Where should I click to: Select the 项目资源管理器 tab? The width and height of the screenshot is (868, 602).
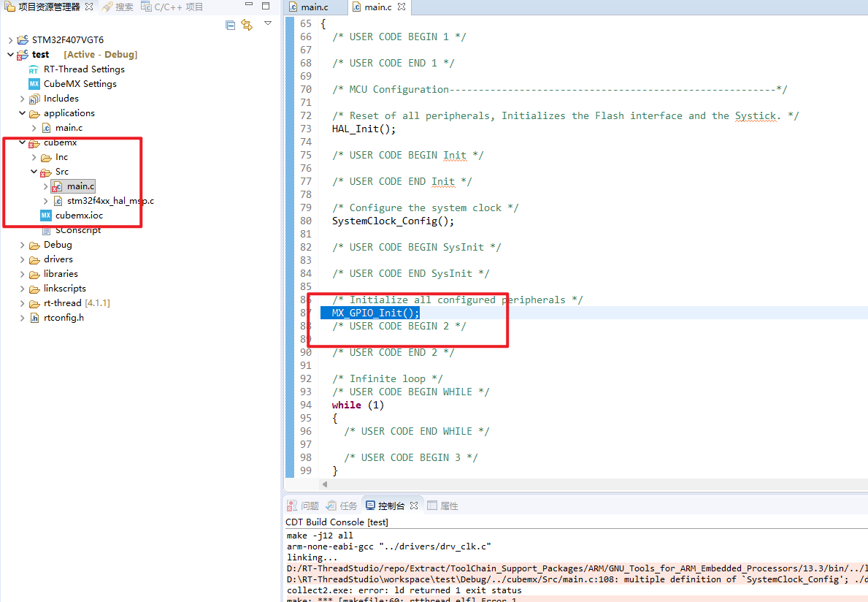(x=43, y=7)
